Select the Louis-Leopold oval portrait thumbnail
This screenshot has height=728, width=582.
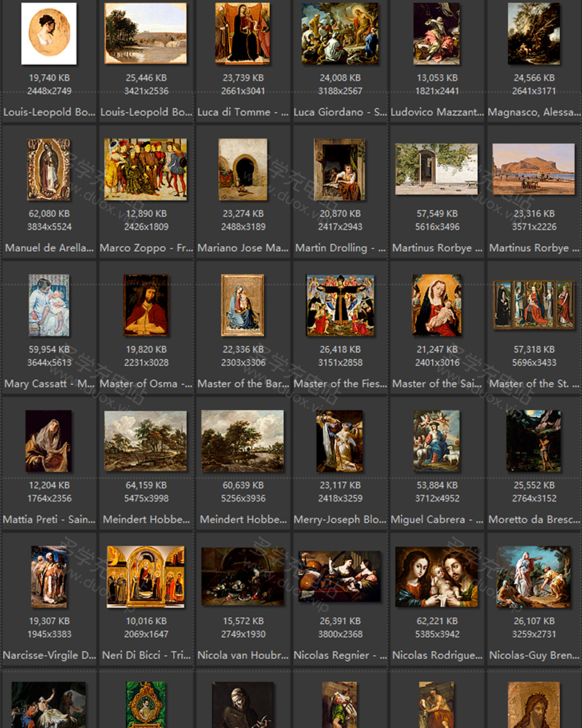click(x=49, y=33)
